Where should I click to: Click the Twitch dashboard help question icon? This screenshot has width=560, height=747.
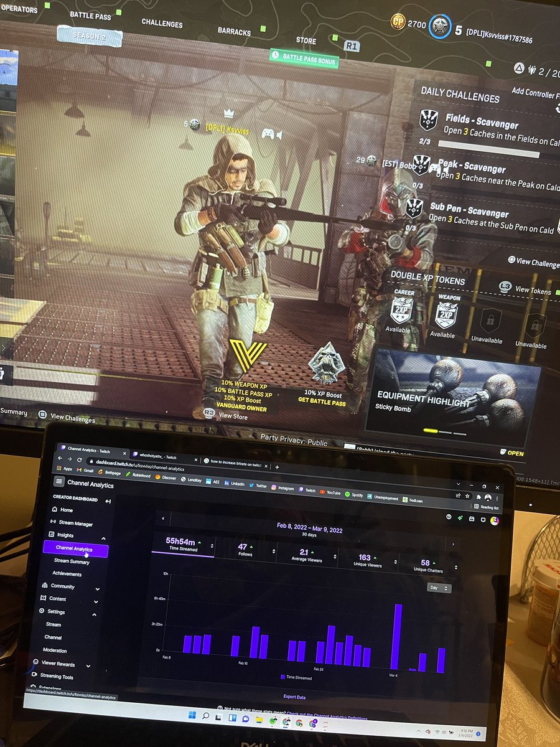pos(449,517)
